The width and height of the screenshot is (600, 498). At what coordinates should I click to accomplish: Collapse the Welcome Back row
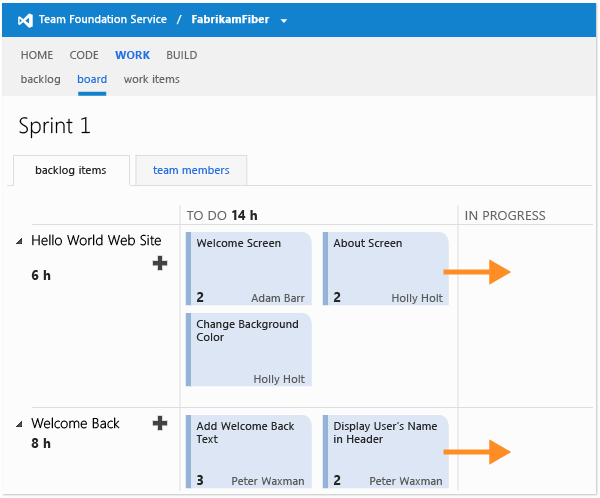(20, 424)
